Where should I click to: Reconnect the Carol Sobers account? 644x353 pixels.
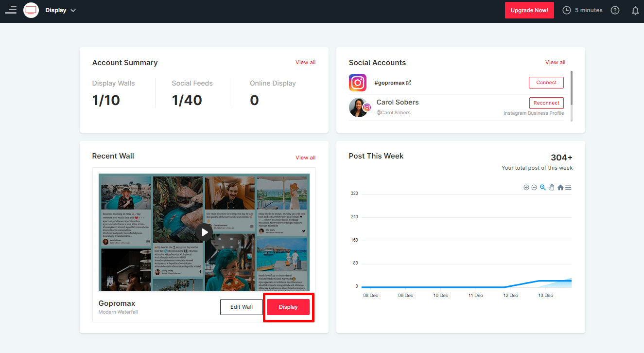click(x=546, y=103)
